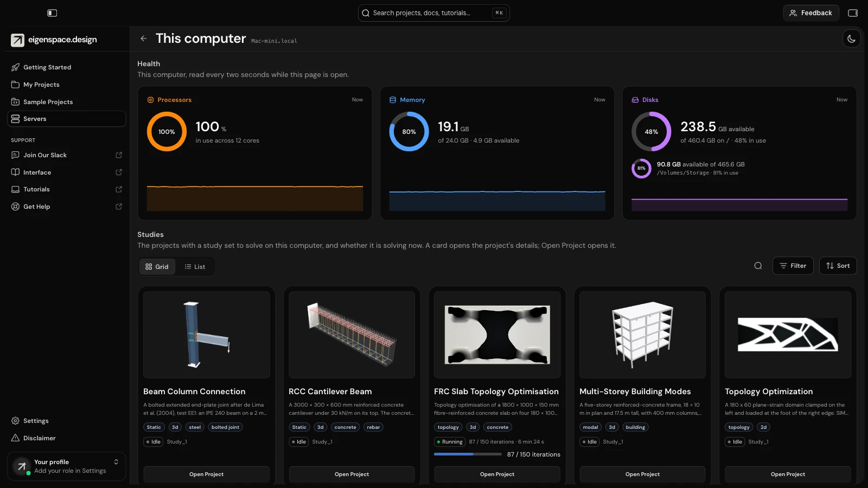Click the profile avatar icon
The height and width of the screenshot is (488, 868).
[x=22, y=466]
